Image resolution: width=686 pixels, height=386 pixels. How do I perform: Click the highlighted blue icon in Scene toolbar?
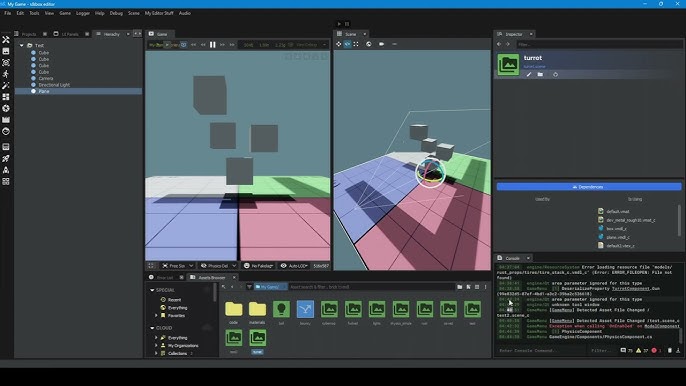[347, 44]
